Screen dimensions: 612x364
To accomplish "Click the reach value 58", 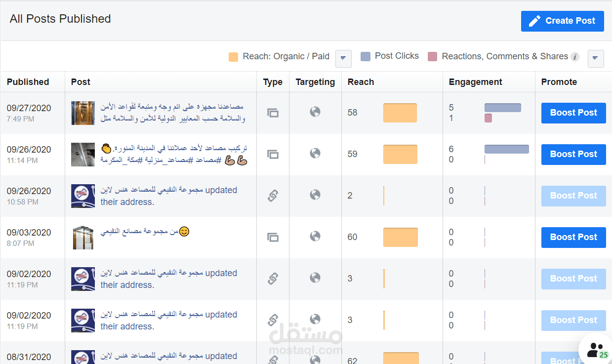I will click(352, 113).
